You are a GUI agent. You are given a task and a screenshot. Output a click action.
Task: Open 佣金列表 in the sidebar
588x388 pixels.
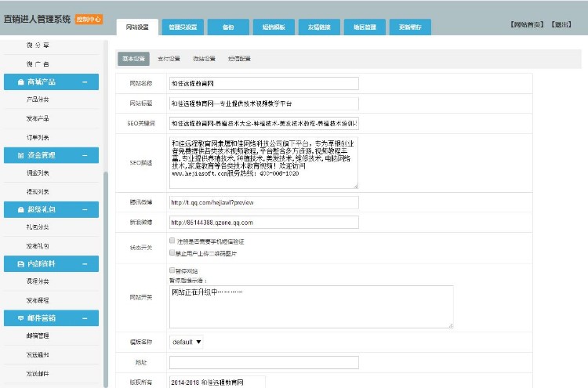tap(38, 172)
